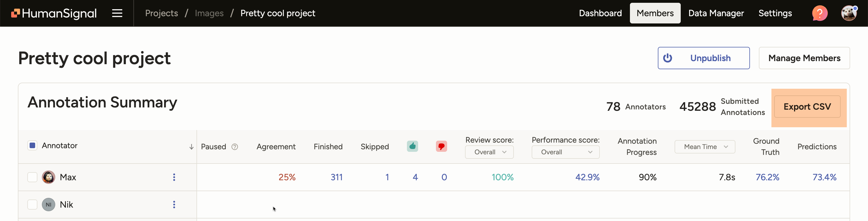Select the green thumbs-up column icon
Viewport: 868px width, 221px height.
[x=412, y=146]
